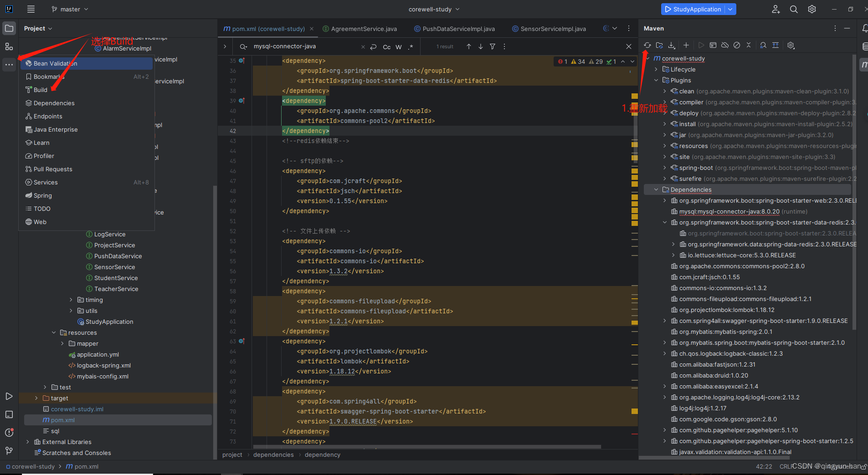Viewport: 868px width, 475px height.
Task: Run StudyApplication configuration
Action: 693,9
